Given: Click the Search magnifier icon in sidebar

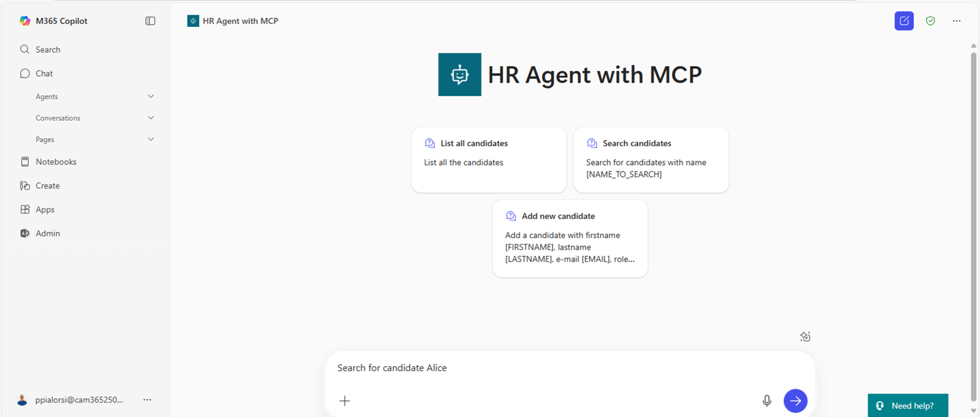Looking at the screenshot, I should point(24,50).
